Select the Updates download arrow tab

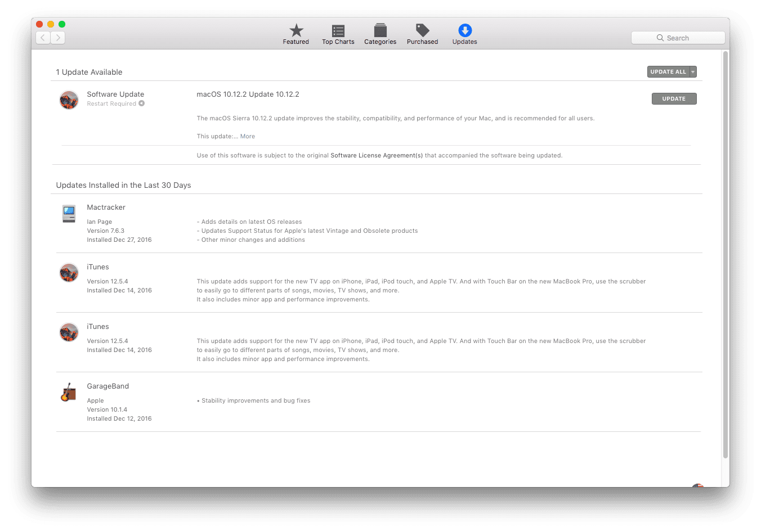click(x=465, y=34)
